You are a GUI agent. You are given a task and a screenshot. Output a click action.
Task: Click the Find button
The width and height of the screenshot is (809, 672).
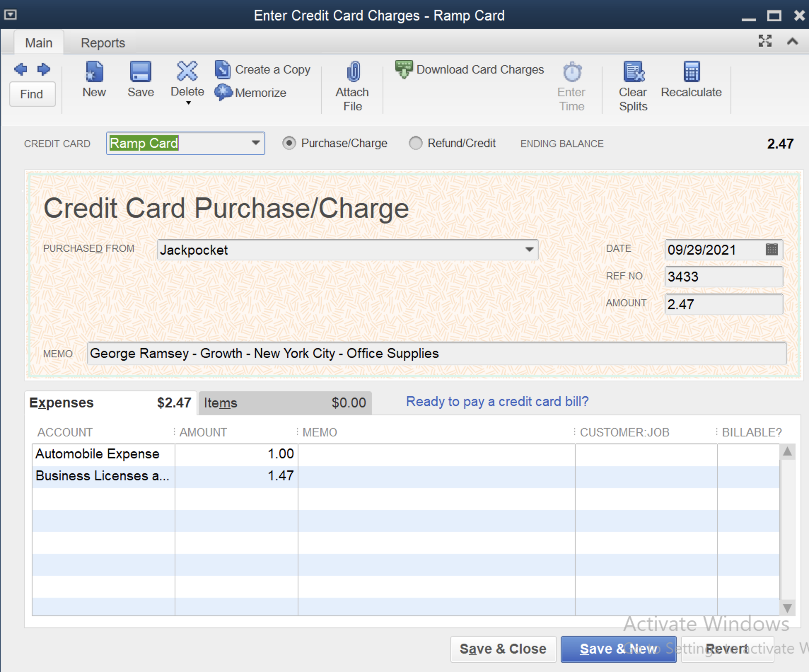[32, 94]
